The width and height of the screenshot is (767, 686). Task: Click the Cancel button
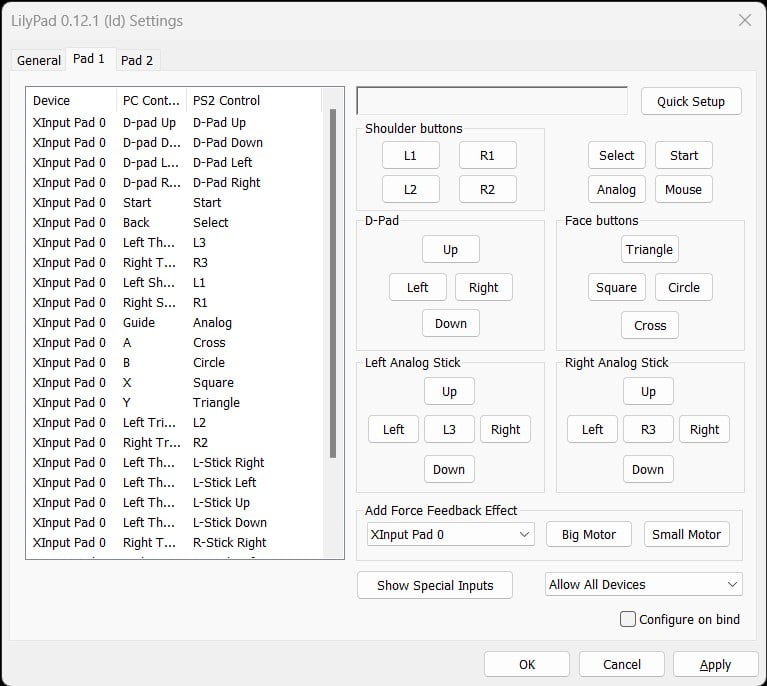(x=622, y=664)
